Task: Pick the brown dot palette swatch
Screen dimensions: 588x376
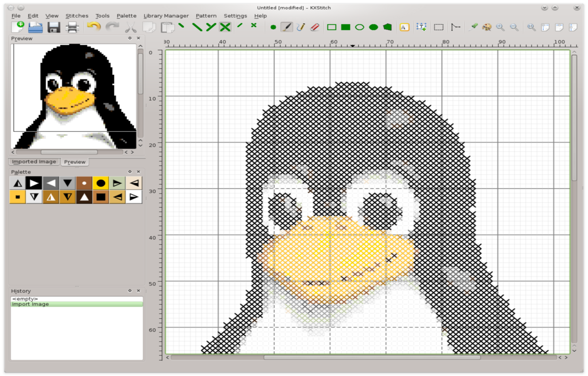Action: click(x=84, y=183)
